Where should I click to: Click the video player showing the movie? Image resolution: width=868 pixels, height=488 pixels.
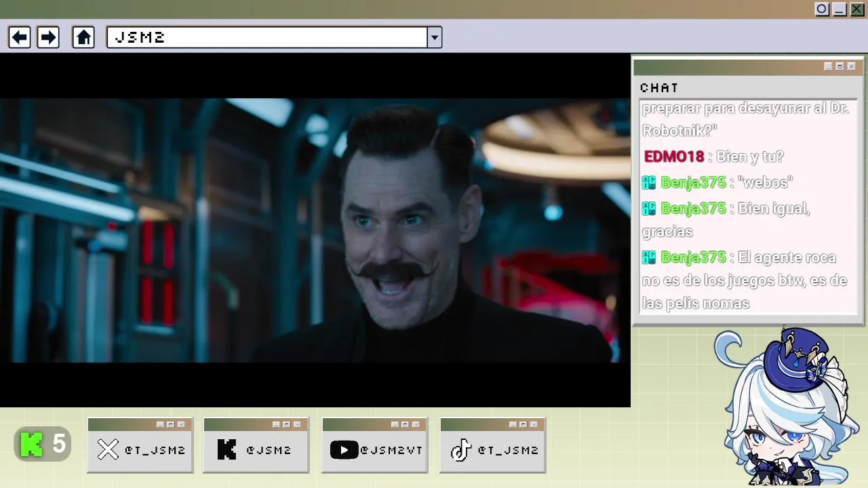point(315,230)
